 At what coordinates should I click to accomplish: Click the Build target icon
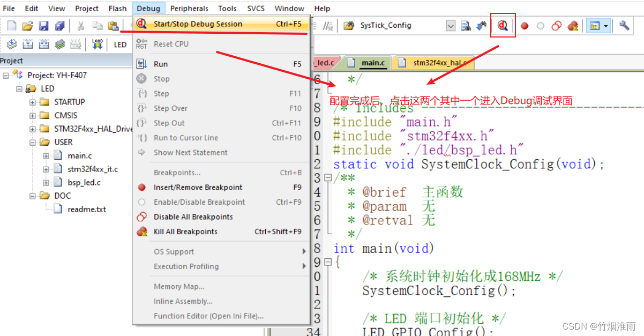27,44
